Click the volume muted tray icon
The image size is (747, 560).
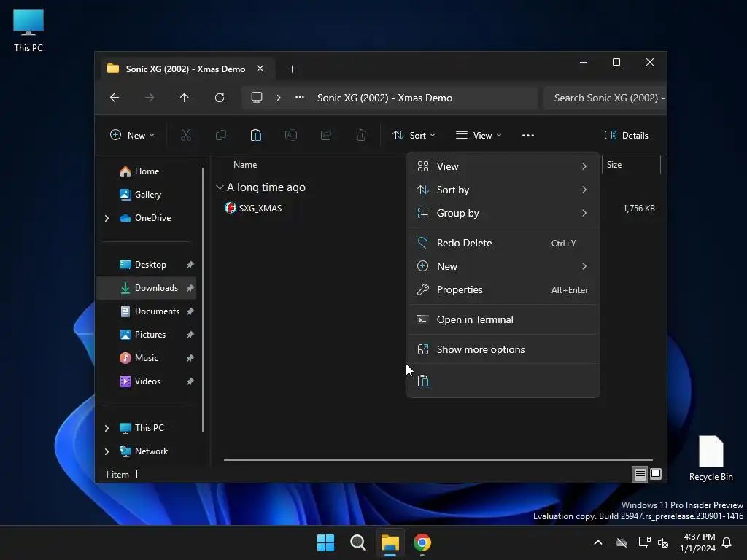coord(663,542)
